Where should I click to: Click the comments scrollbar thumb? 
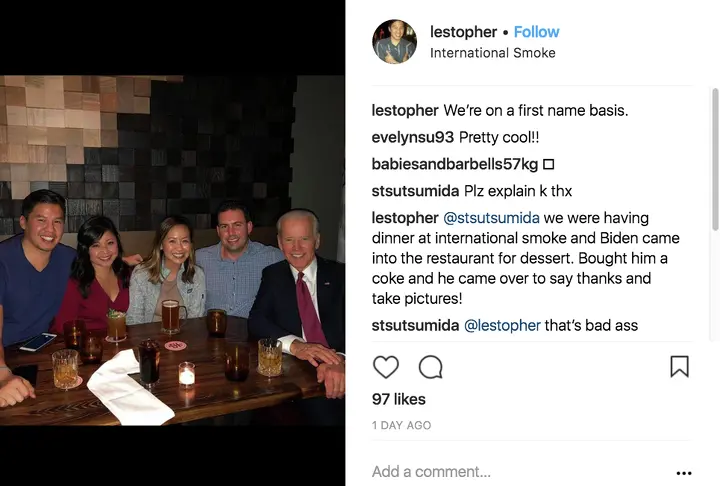point(715,159)
